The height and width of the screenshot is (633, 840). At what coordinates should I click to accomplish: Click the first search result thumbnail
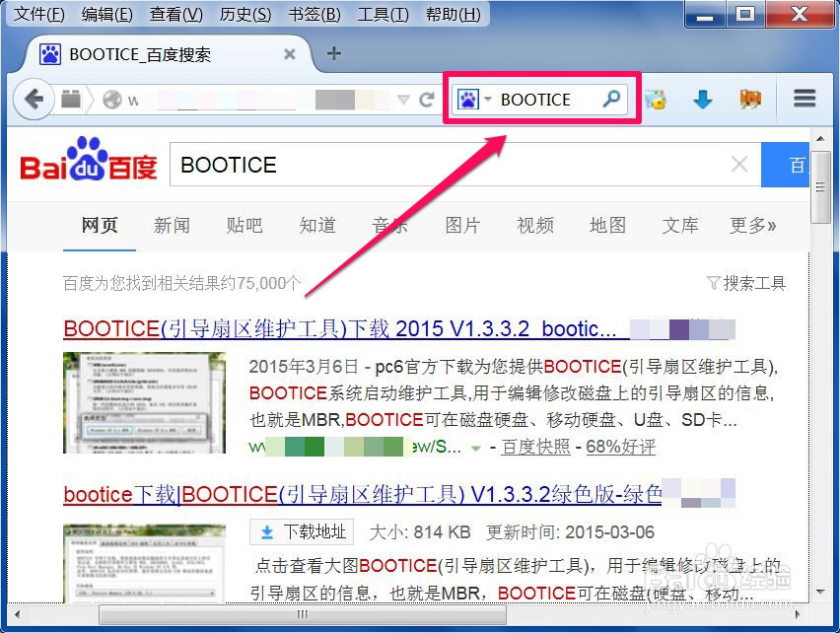pyautogui.click(x=144, y=402)
